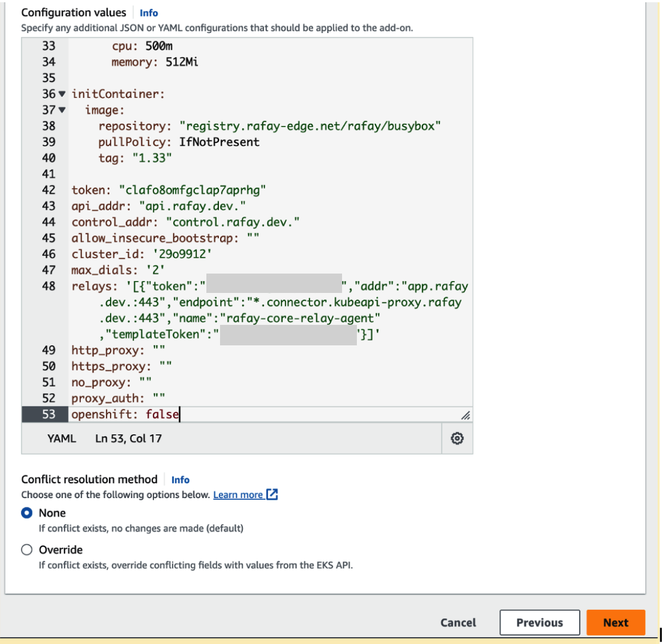Click the Previous button
Image resolution: width=667 pixels, height=644 pixels.
coord(539,622)
